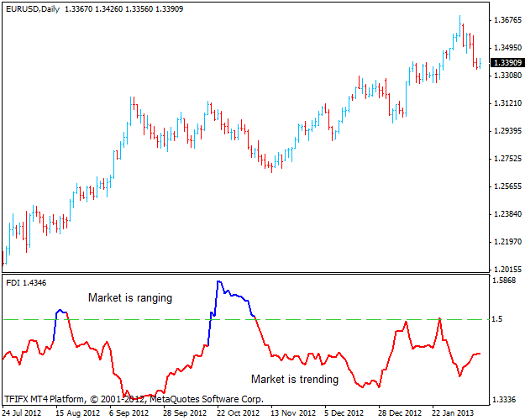Select the 6 Sep 2012 date marker
Image resolution: width=525 pixels, height=420 pixels.
[x=129, y=412]
